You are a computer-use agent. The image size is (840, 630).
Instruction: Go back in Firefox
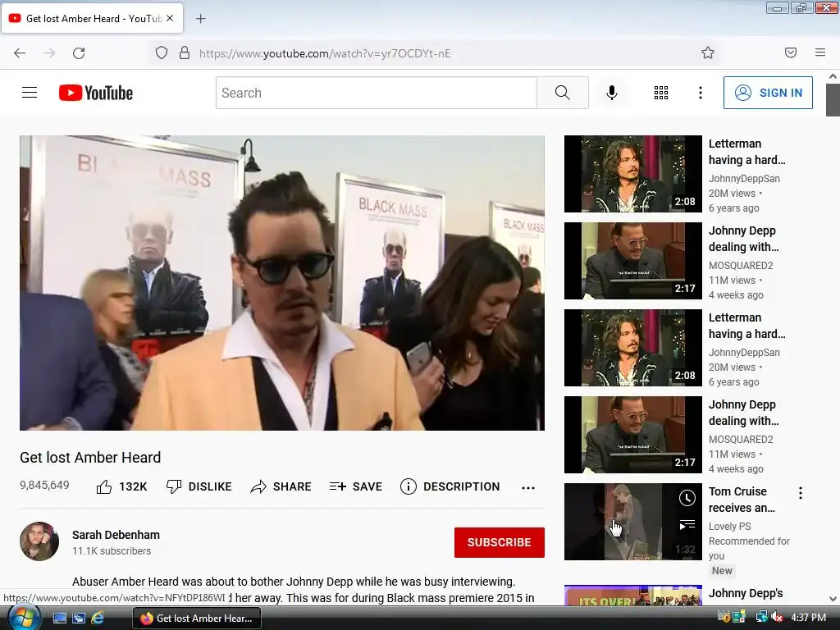[x=20, y=52]
